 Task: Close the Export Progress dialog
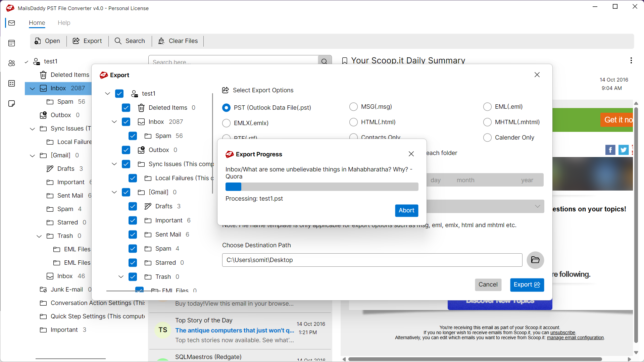tap(411, 154)
